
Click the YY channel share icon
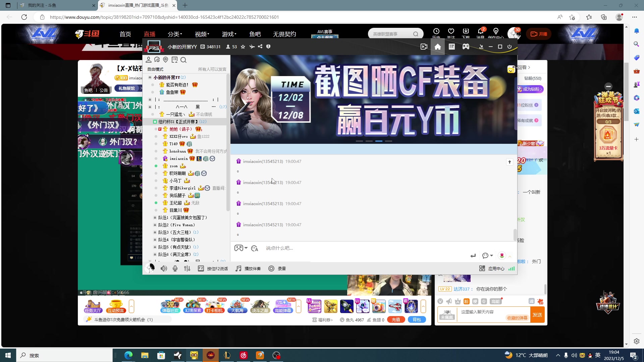coord(260,47)
